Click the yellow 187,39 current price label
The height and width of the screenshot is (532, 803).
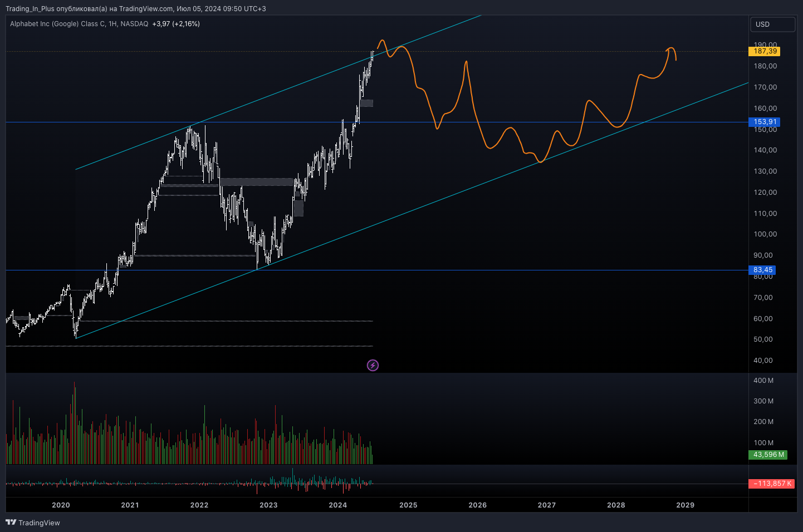click(765, 51)
